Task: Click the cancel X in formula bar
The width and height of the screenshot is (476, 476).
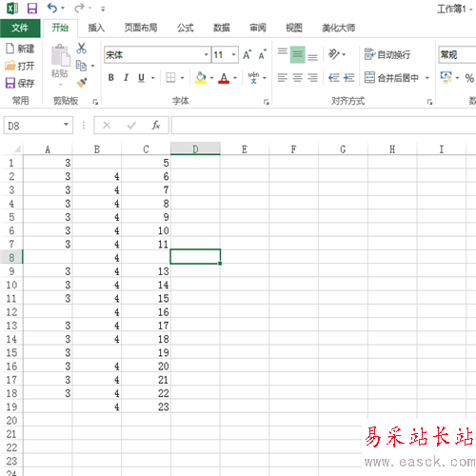Action: pos(107,126)
